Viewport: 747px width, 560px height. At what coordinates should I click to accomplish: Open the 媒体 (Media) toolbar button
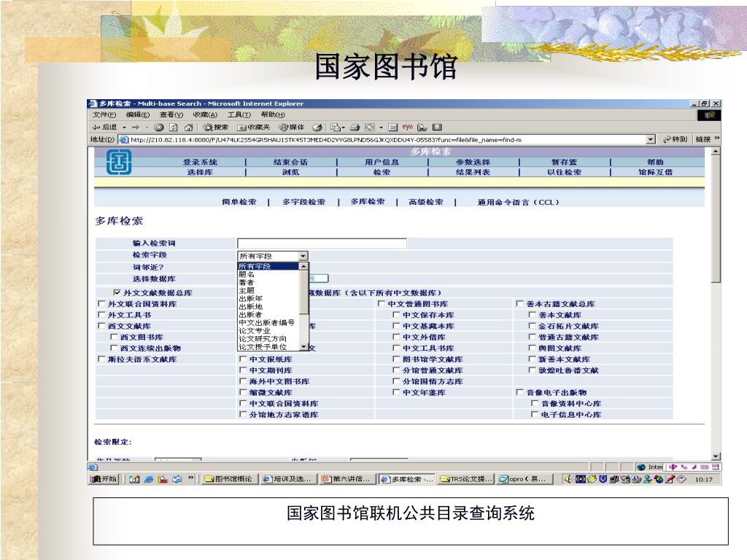[292, 127]
